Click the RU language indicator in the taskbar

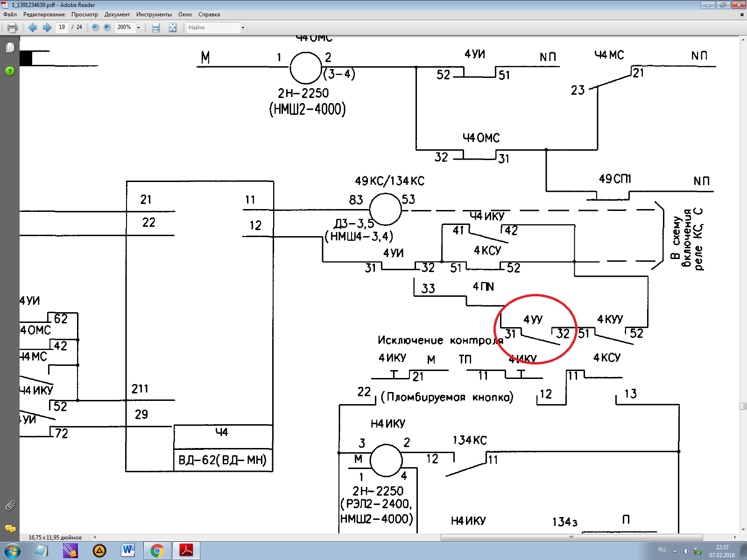tap(662, 550)
